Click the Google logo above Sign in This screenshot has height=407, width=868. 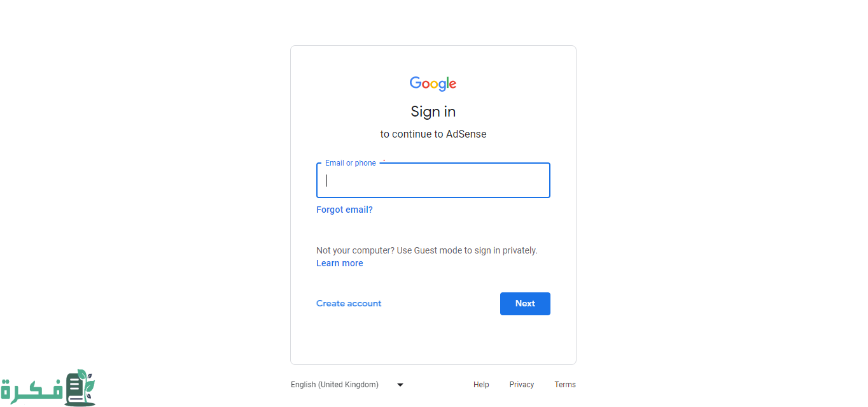click(433, 83)
